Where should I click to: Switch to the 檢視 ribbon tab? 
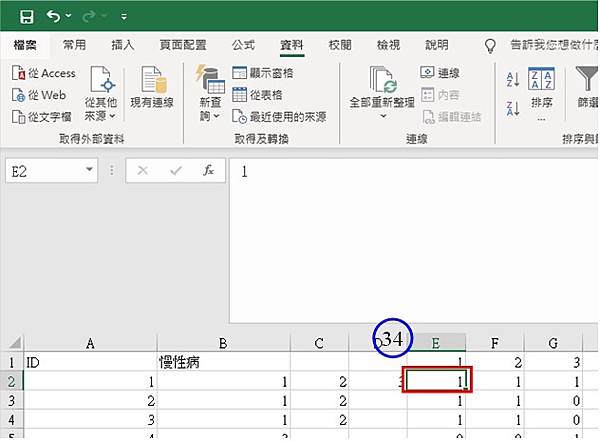point(388,45)
